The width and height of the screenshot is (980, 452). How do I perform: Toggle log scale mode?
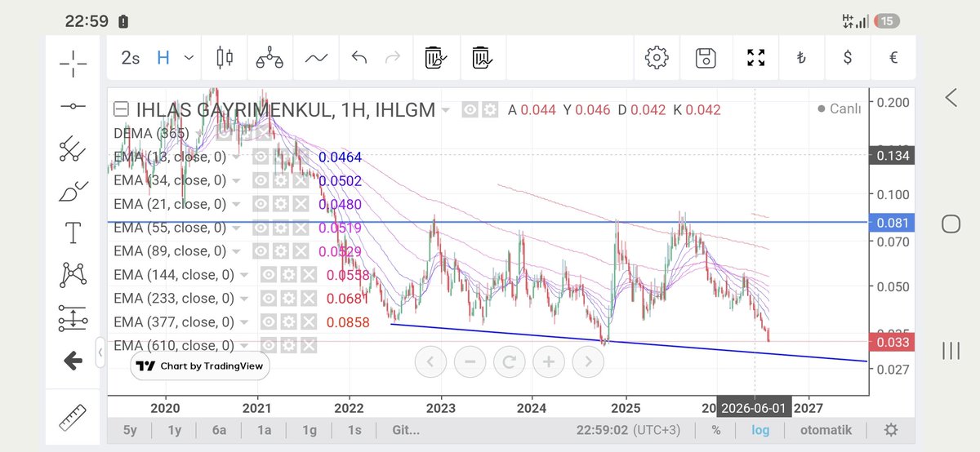pyautogui.click(x=759, y=430)
